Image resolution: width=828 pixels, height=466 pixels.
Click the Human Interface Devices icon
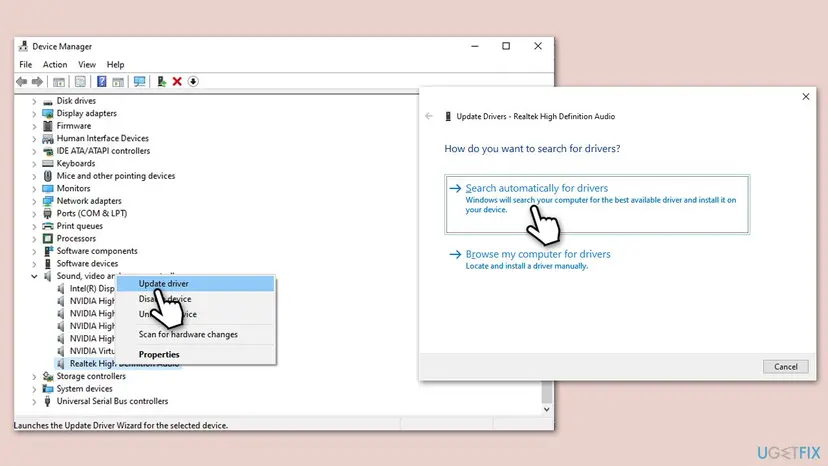coord(48,138)
